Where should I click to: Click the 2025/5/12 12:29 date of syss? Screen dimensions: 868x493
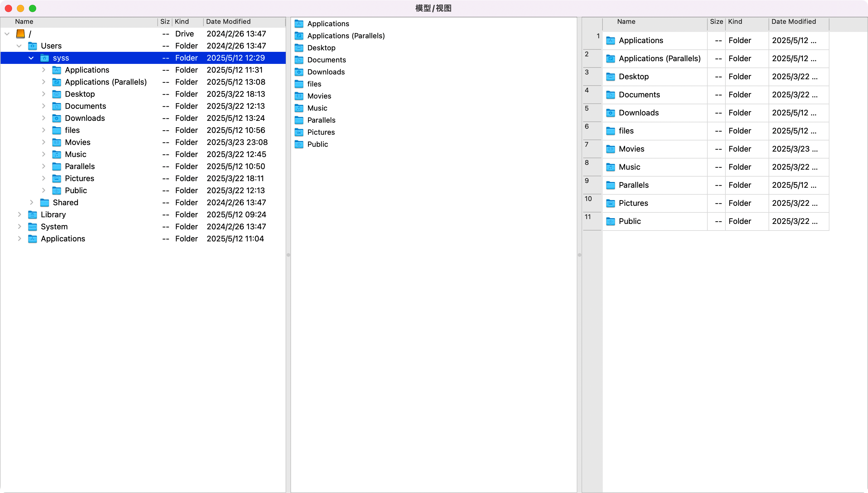[236, 58]
